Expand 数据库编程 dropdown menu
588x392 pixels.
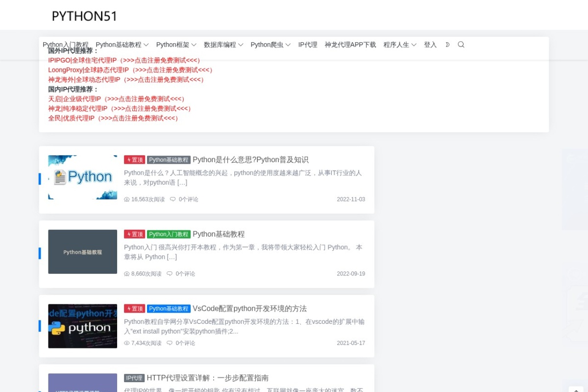tap(223, 45)
